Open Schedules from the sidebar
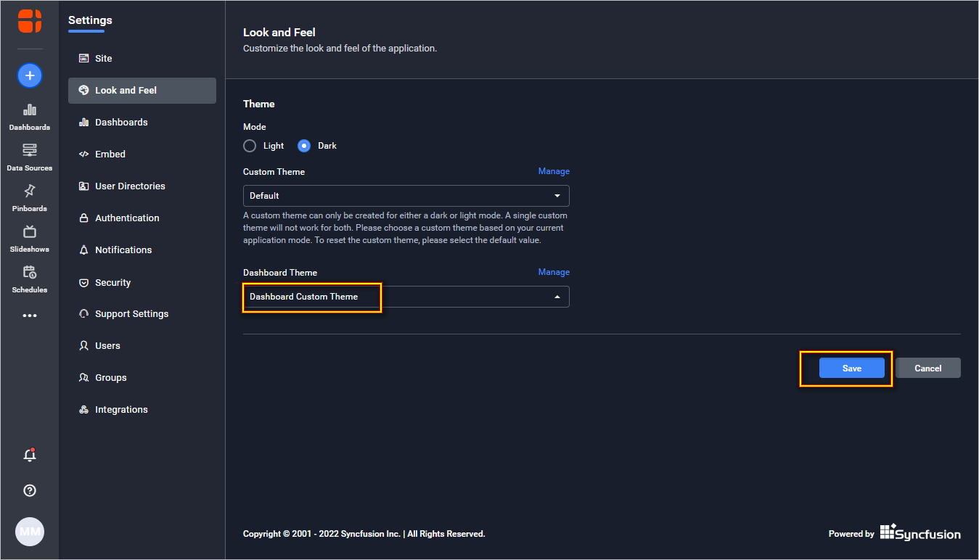979x560 pixels. tap(30, 279)
